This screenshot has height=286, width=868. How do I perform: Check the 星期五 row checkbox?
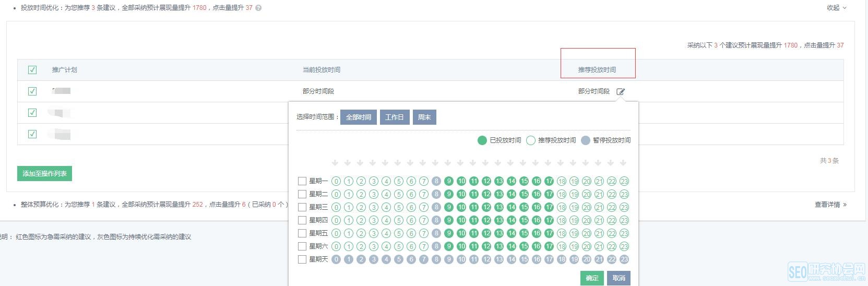click(x=302, y=233)
